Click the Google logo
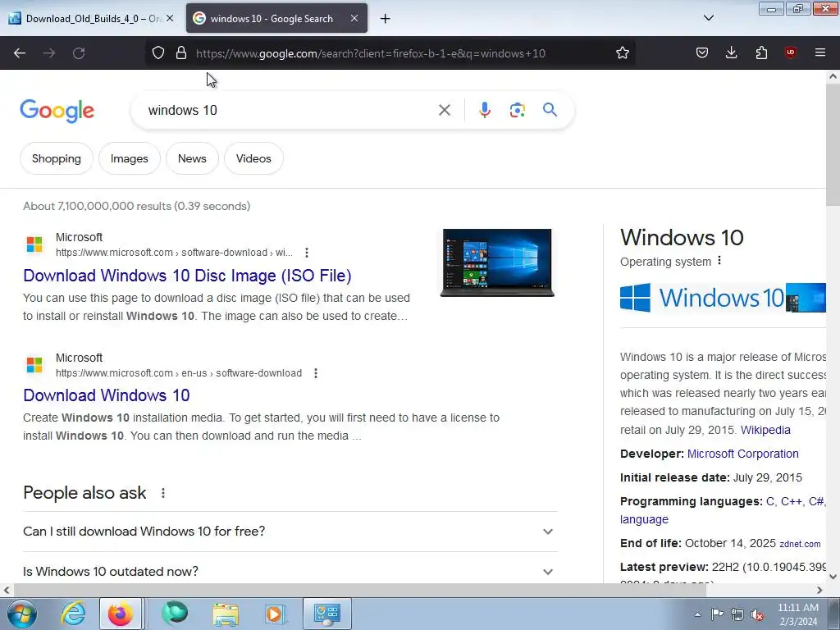Screen dimensions: 840x630 (x=57, y=111)
